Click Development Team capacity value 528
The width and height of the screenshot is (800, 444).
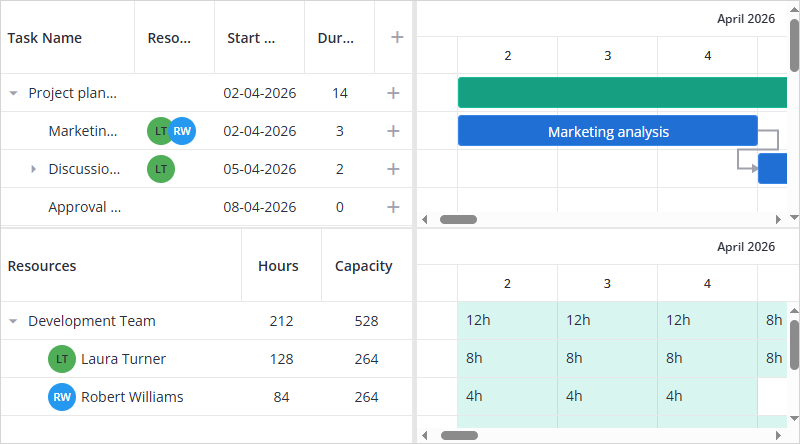[x=366, y=321]
